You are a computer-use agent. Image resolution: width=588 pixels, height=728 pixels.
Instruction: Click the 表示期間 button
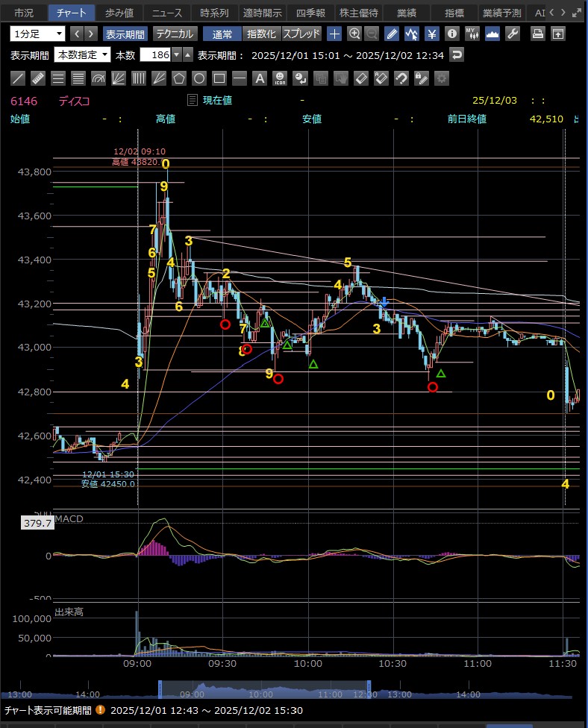point(125,34)
